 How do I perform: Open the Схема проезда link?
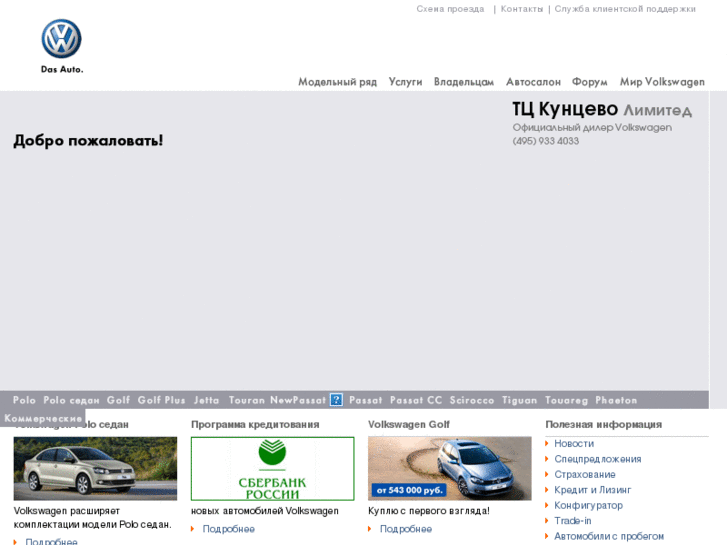pyautogui.click(x=450, y=9)
